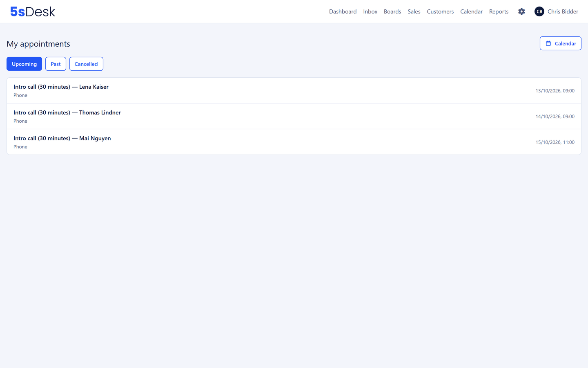The height and width of the screenshot is (368, 588).
Task: Select the Upcoming appointments tab
Action: (x=24, y=64)
